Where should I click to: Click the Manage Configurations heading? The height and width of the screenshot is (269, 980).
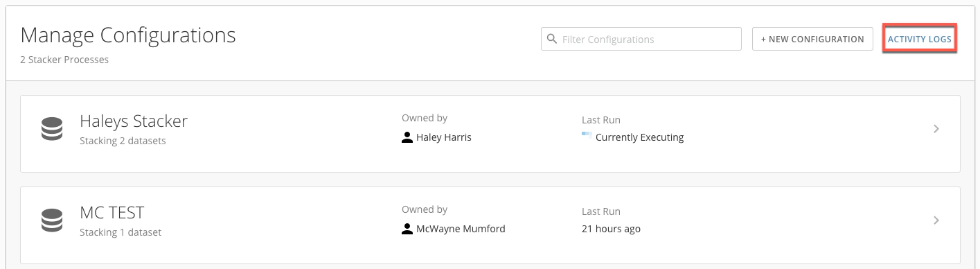[128, 35]
